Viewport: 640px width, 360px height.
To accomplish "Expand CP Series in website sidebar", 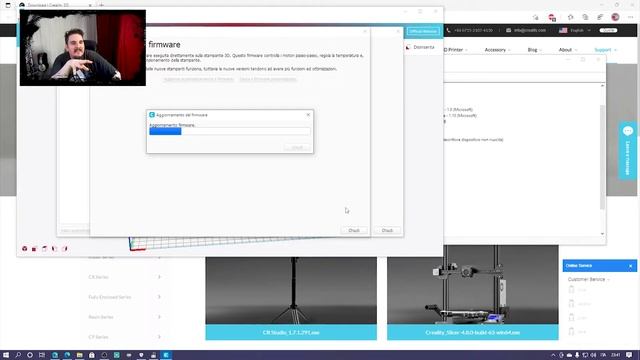I will click(124, 337).
